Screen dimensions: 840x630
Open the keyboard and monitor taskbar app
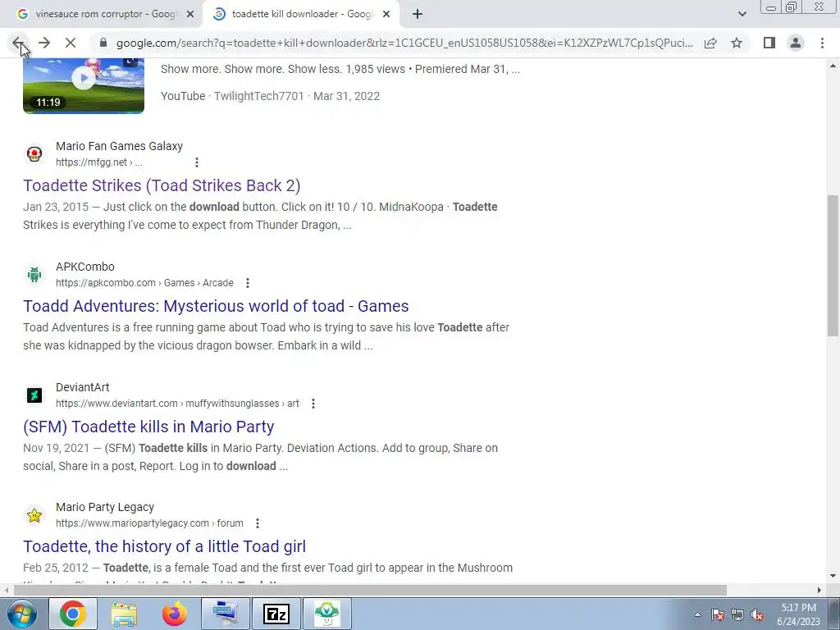[x=226, y=614]
